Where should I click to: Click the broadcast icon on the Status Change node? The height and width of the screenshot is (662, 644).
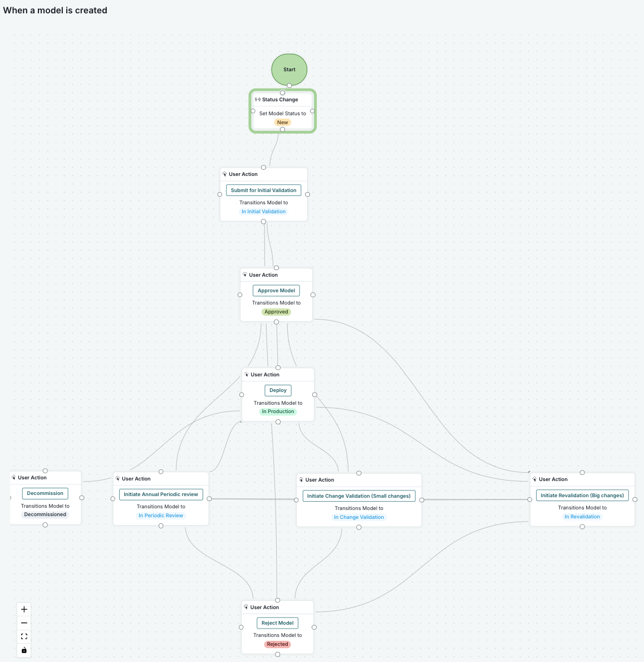[x=258, y=99]
